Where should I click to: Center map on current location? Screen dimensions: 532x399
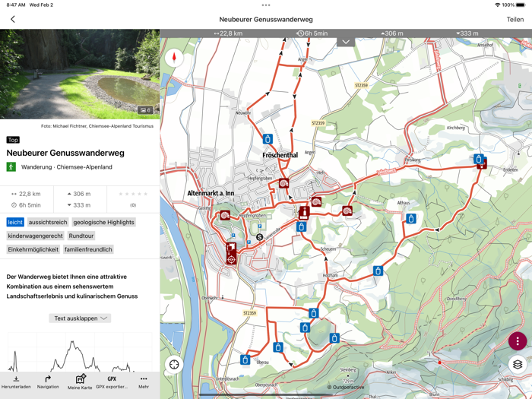click(174, 364)
